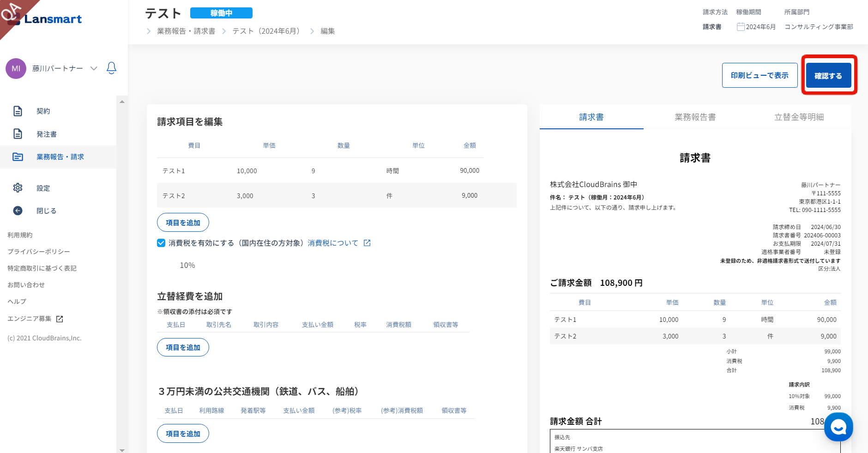Click the MI user avatar
868x453 pixels.
[x=16, y=68]
